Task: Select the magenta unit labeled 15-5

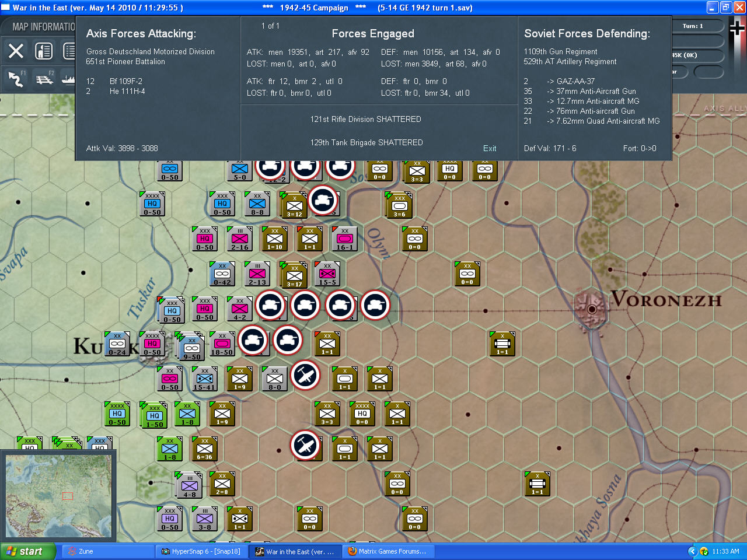Action: [327, 274]
